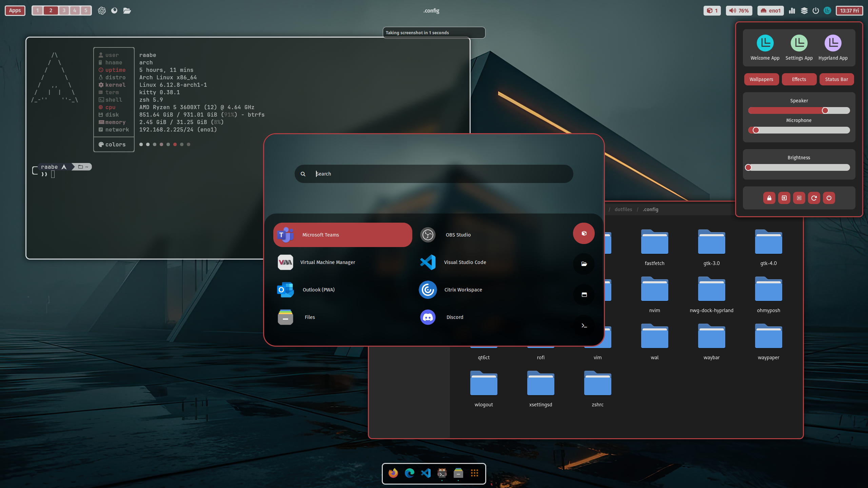The height and width of the screenshot is (488, 868).
Task: Select the terminal mode icon in launcher
Action: (x=584, y=325)
